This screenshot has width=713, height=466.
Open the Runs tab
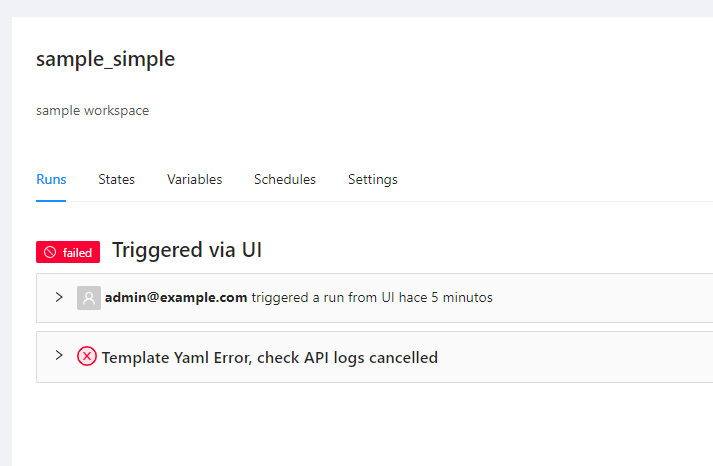click(51, 180)
